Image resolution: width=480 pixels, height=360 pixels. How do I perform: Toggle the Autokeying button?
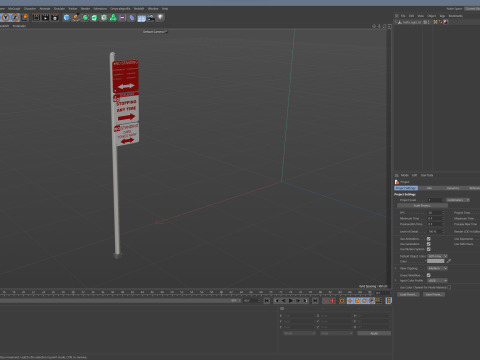[x=332, y=301]
